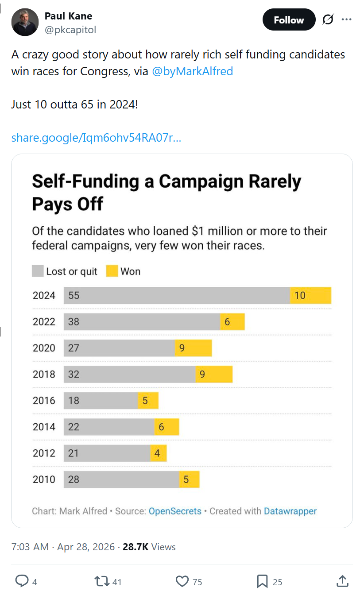The height and width of the screenshot is (595, 364).
Task: Click the @pkcapitol handle
Action: click(70, 30)
